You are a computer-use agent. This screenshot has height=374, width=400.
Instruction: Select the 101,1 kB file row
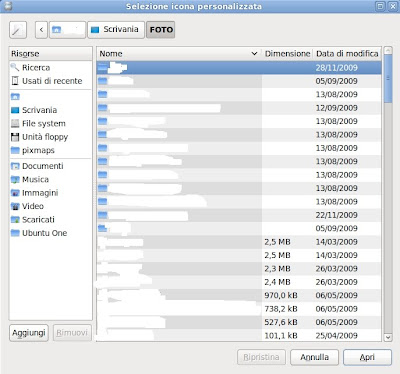click(239, 335)
